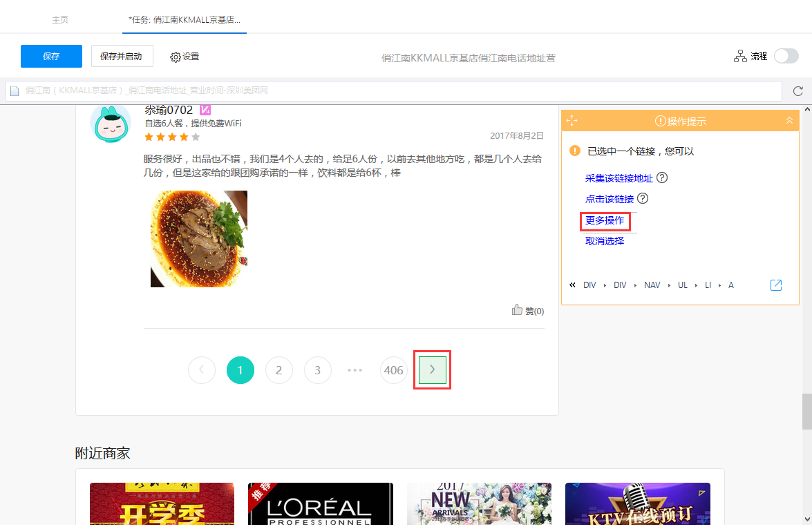Image resolution: width=812 pixels, height=529 pixels.
Task: Select the UL breadcrumb element
Action: pos(683,285)
